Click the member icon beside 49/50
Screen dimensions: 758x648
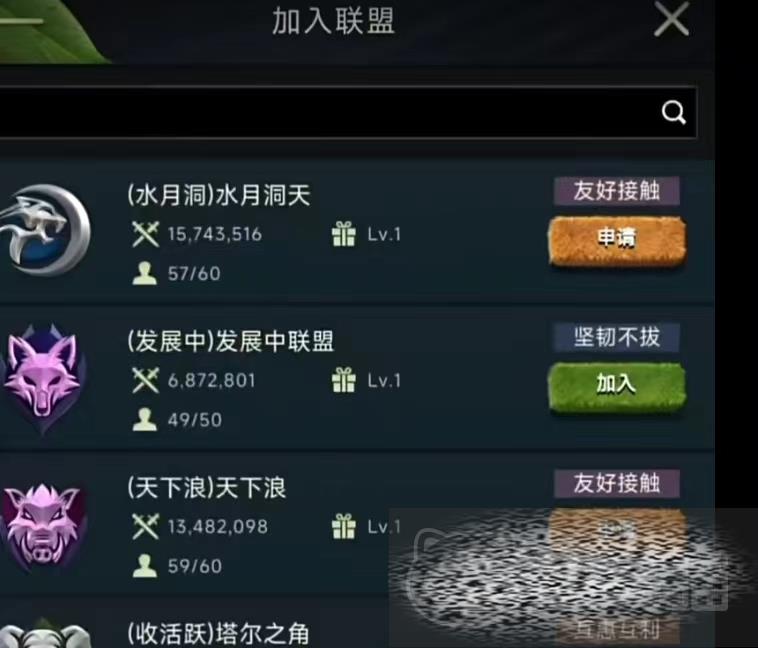click(x=145, y=419)
